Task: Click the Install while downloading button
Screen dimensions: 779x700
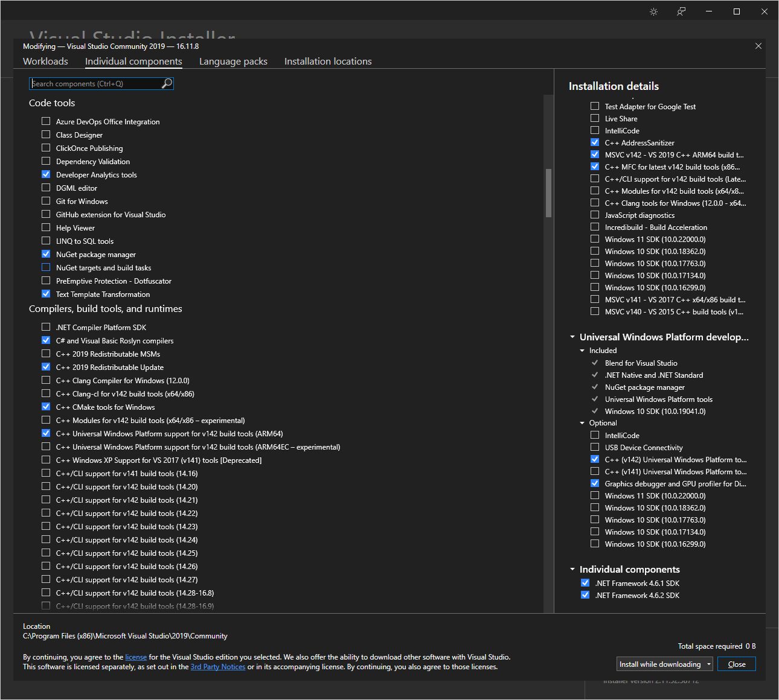Action: pos(660,664)
